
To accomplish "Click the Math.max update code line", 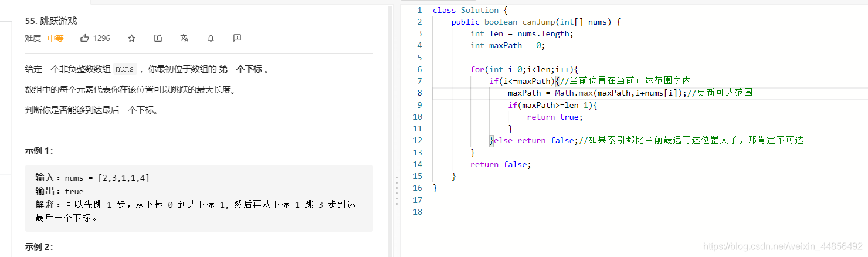I will coord(630,93).
